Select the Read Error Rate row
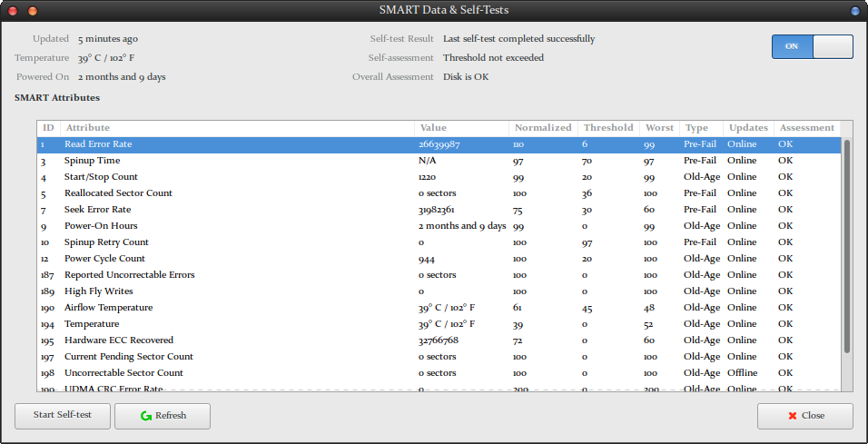The width and height of the screenshot is (868, 444). coord(439,144)
